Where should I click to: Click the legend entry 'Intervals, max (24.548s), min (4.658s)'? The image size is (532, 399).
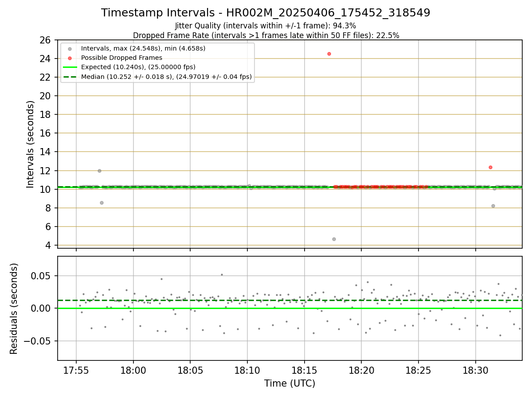pyautogui.click(x=143, y=48)
